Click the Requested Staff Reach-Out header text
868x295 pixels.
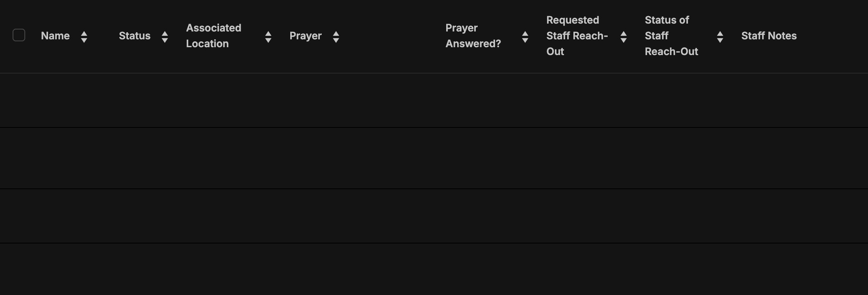[577, 36]
